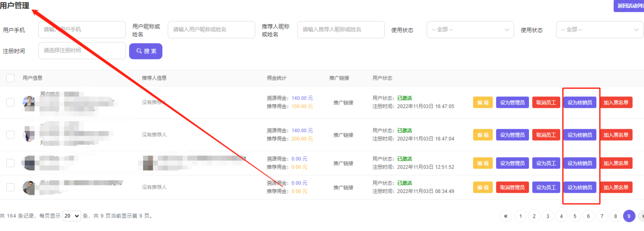Click 设为管理员 for the 16:47:04 user
The image size is (644, 231).
point(512,135)
